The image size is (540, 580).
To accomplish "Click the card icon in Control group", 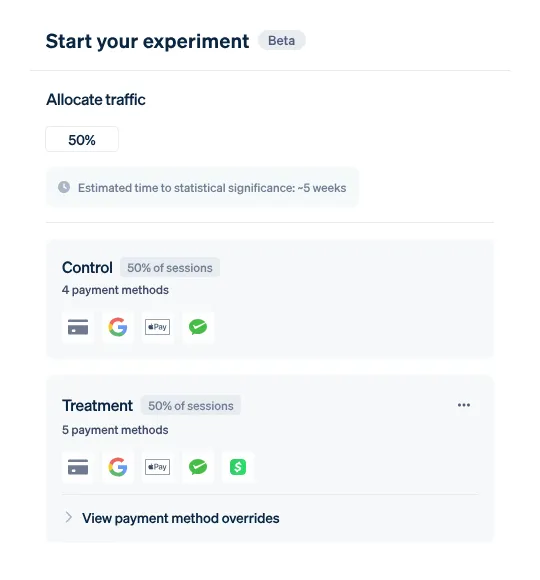I will click(x=78, y=327).
